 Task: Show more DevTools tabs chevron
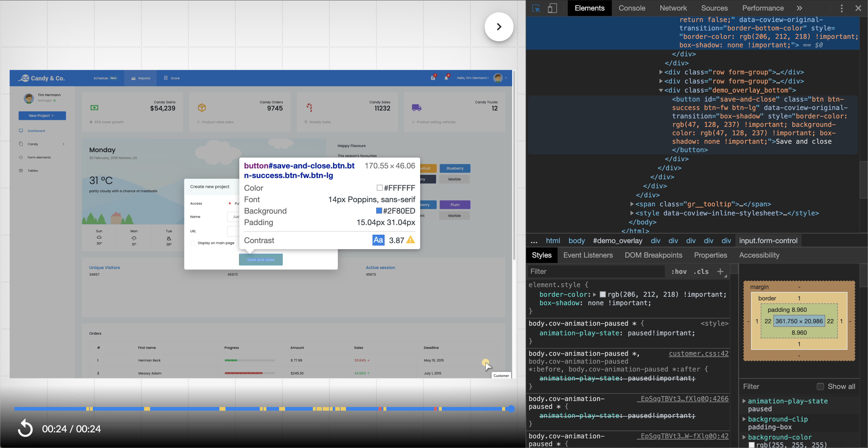tap(799, 8)
